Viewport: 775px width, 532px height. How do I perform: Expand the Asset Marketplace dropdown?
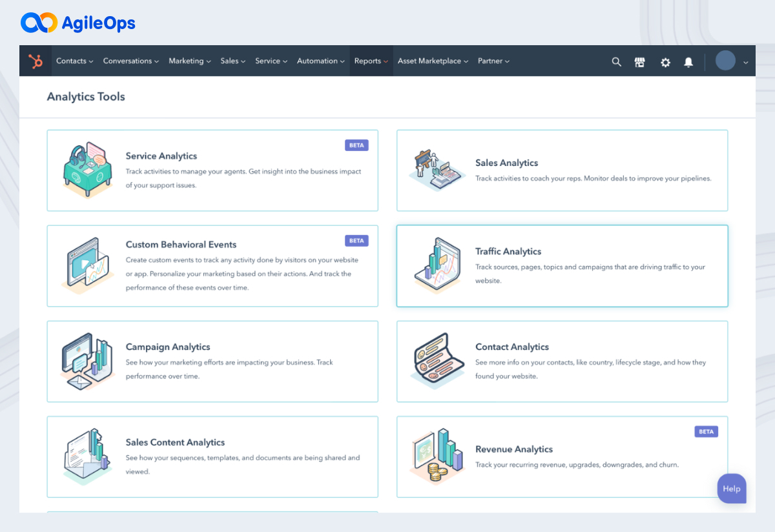433,61
